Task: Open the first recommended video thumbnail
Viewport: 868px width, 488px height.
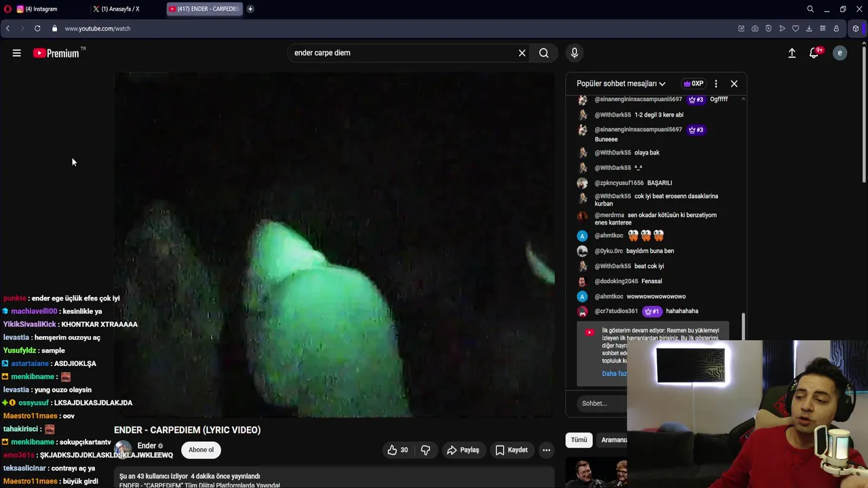Action: 597,473
